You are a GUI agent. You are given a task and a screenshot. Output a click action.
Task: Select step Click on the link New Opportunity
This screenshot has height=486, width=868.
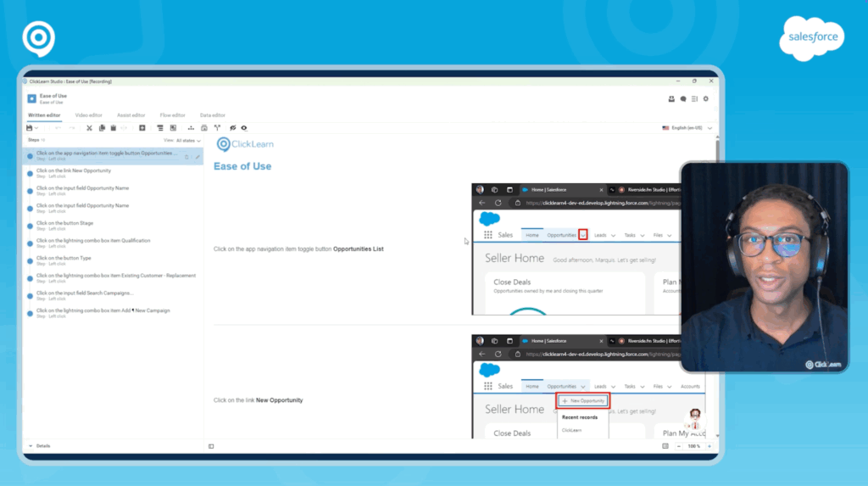click(x=113, y=174)
